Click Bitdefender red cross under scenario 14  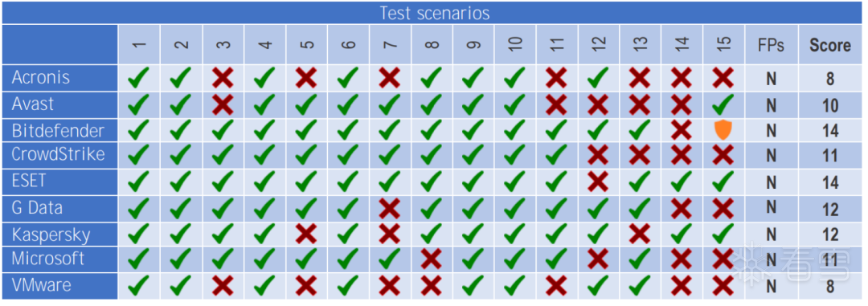pos(682,131)
